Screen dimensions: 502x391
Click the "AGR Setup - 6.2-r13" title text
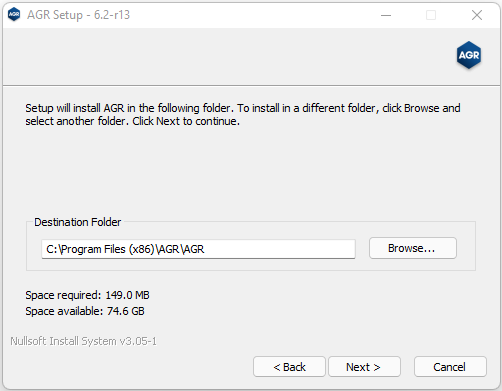coord(78,15)
